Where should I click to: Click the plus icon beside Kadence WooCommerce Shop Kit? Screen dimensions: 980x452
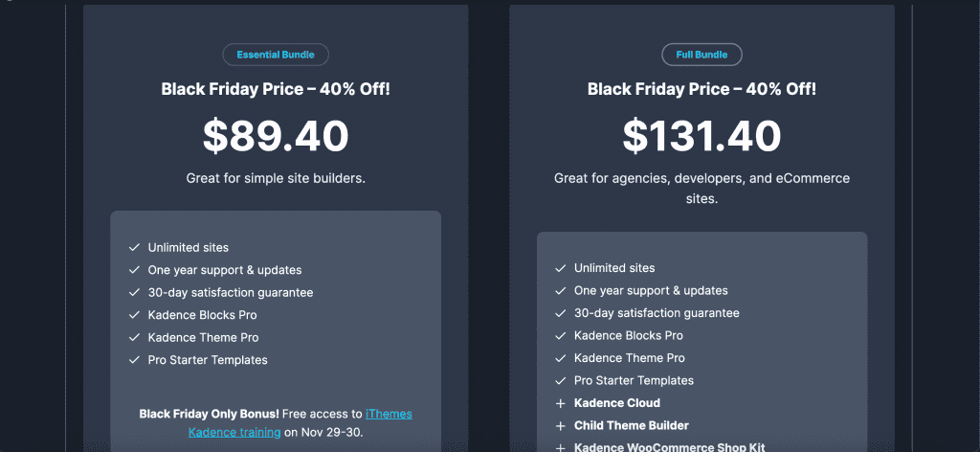tap(560, 447)
